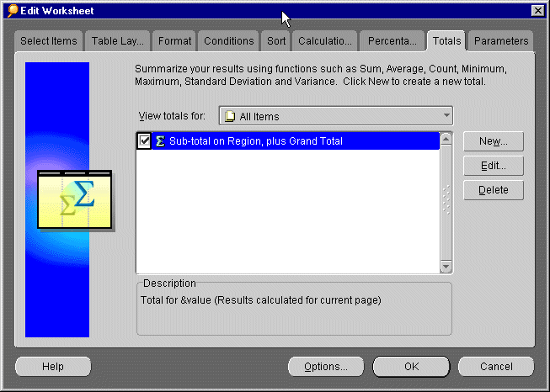Open the Parameters tab
Viewport: 550px width, 392px height.
point(501,40)
